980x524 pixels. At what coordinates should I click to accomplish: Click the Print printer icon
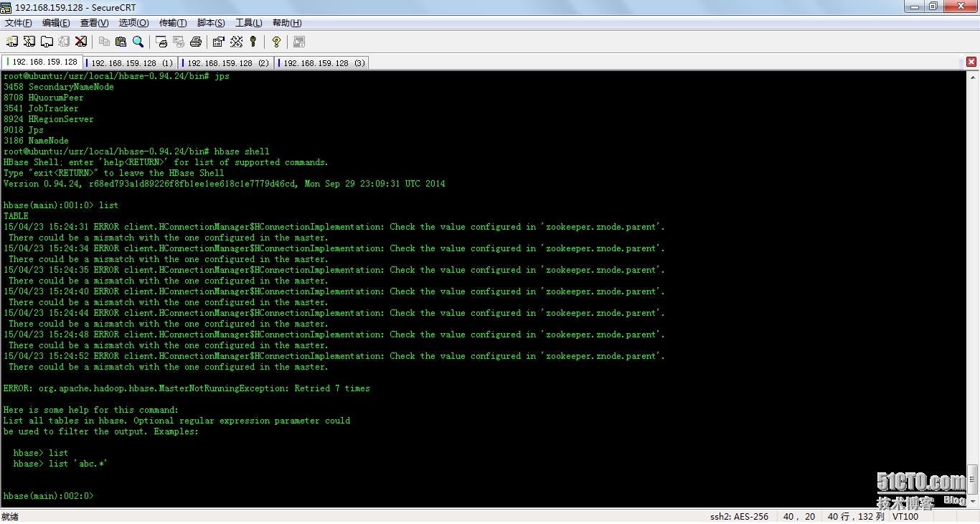(196, 42)
